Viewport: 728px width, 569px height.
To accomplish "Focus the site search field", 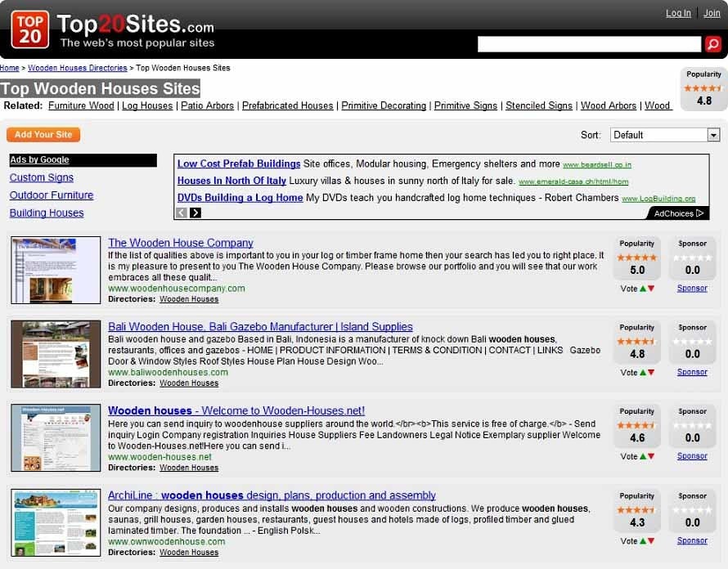I will 589,44.
